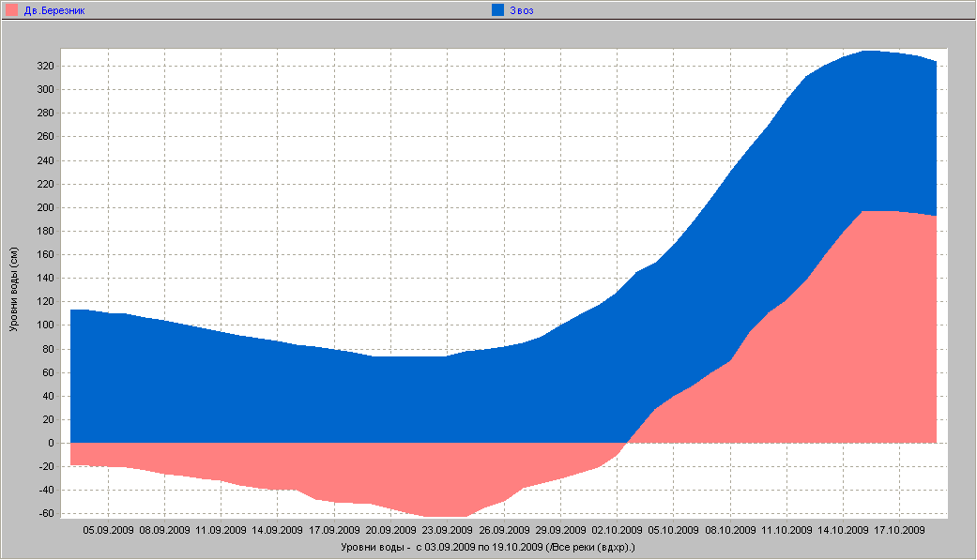This screenshot has height=560, width=977.
Task: Click the 100 value on vertical axis
Action: (x=46, y=325)
